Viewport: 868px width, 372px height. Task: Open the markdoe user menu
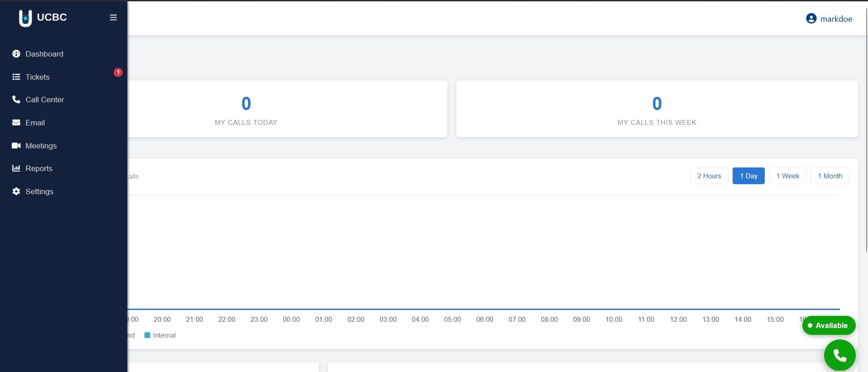click(829, 19)
